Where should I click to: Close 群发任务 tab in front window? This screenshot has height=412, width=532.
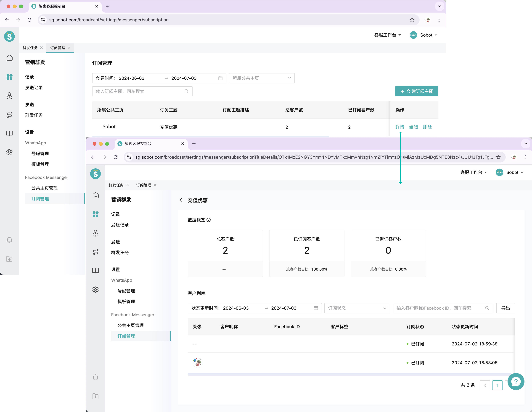(x=128, y=185)
